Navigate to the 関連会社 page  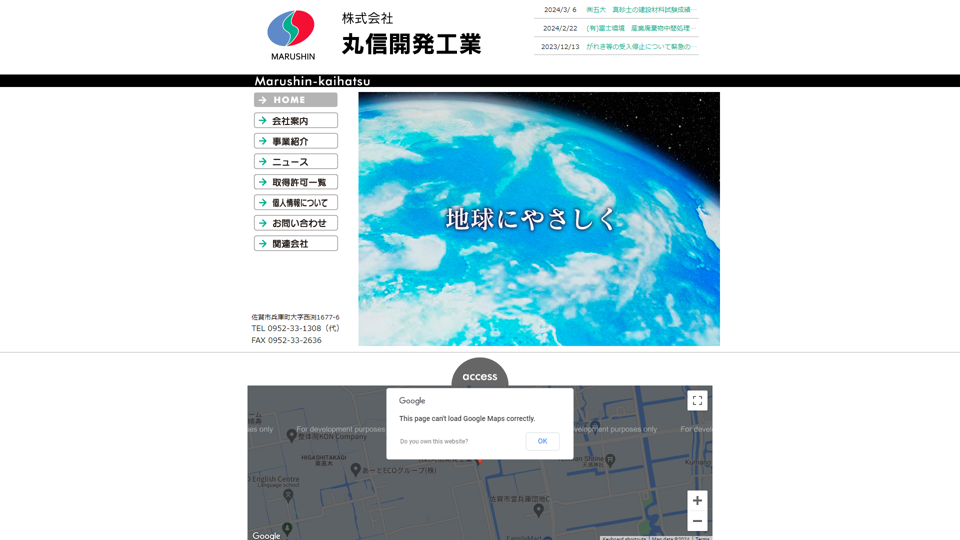[295, 244]
